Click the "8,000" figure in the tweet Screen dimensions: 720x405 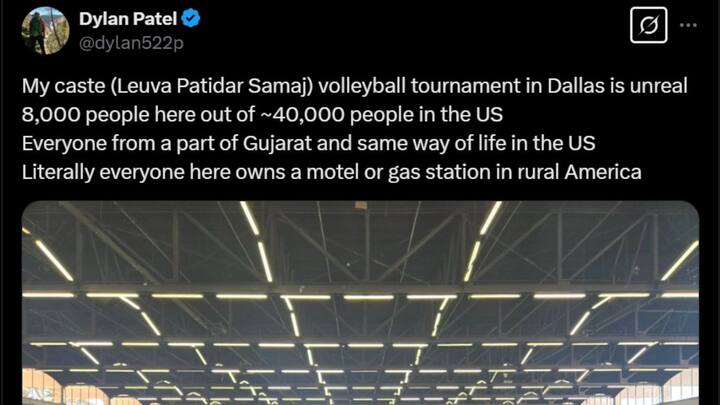[51, 114]
